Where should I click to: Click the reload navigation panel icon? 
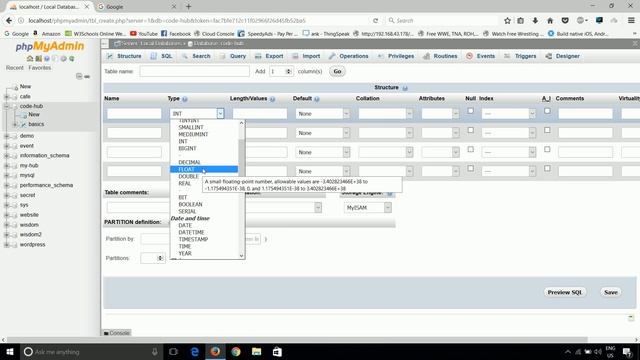pyautogui.click(x=72, y=59)
